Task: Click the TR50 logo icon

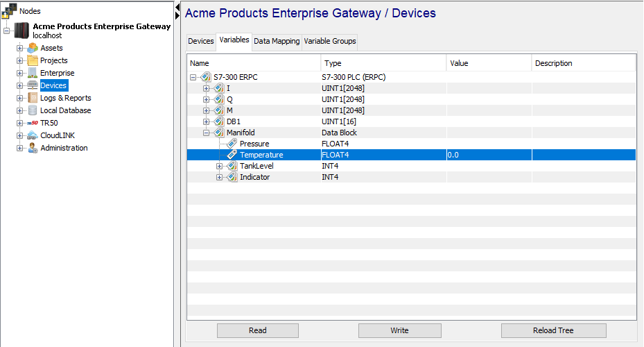Action: [33, 123]
